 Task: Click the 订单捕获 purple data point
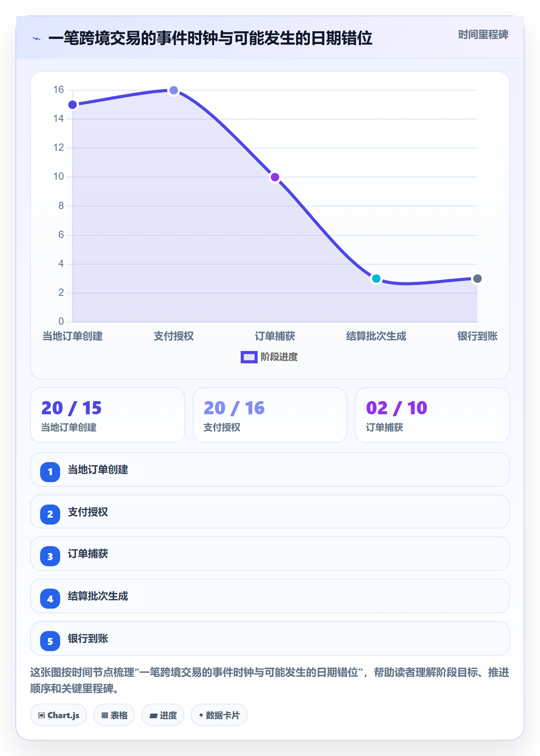[275, 177]
